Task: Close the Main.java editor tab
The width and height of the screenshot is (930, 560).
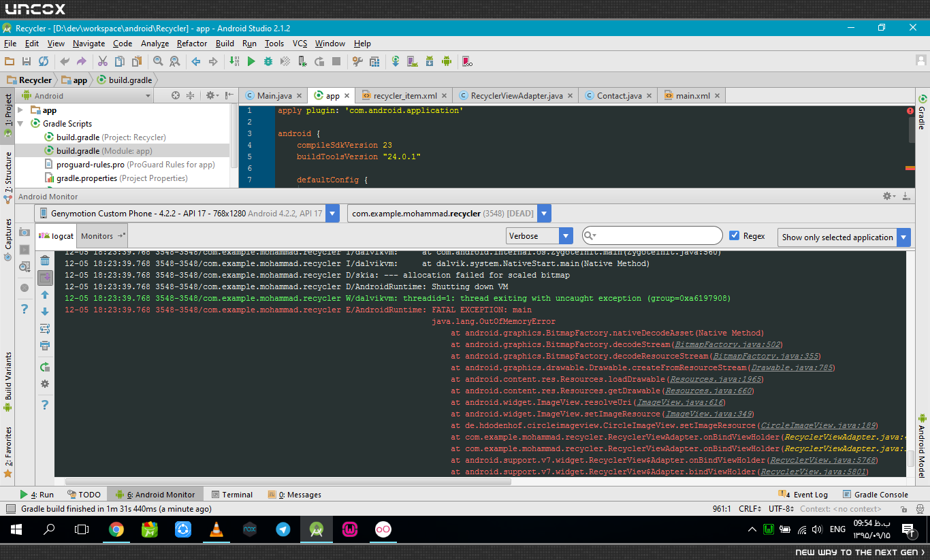Action: click(x=300, y=97)
